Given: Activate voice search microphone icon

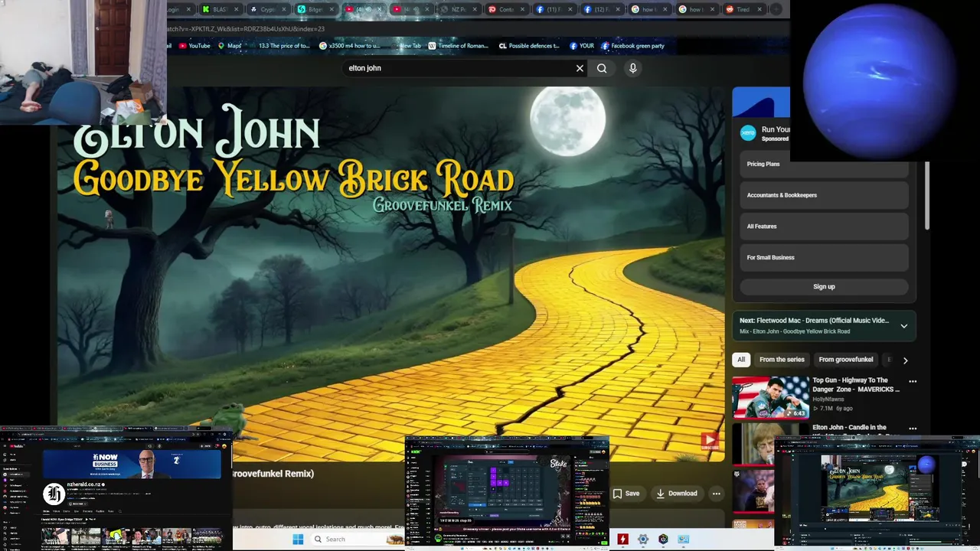Looking at the screenshot, I should [x=632, y=68].
